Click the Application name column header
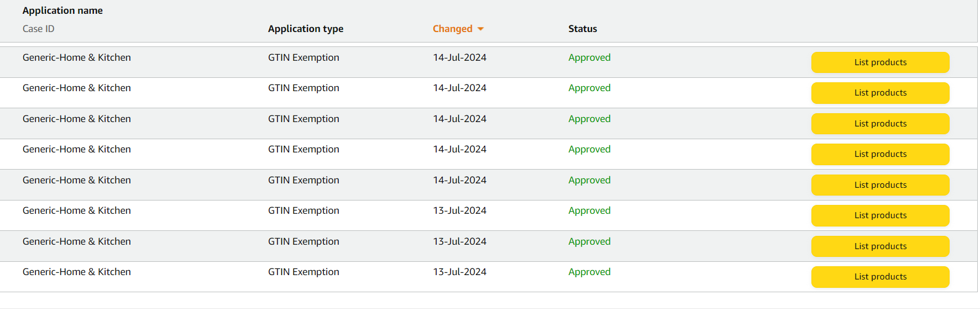 tap(62, 10)
